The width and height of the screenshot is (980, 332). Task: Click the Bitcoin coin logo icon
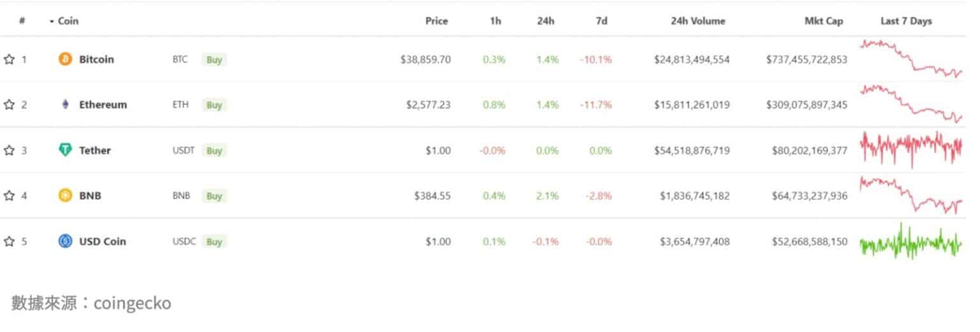65,59
